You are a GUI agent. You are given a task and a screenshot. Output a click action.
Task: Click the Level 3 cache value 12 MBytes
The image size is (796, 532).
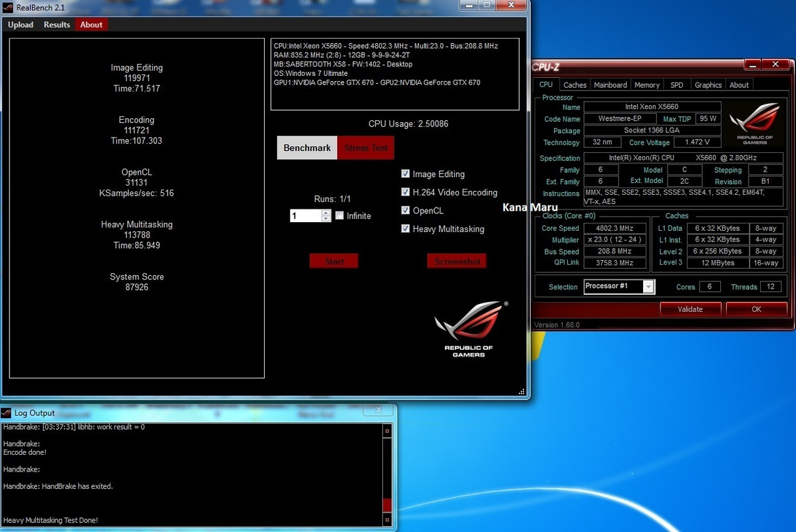[x=718, y=263]
